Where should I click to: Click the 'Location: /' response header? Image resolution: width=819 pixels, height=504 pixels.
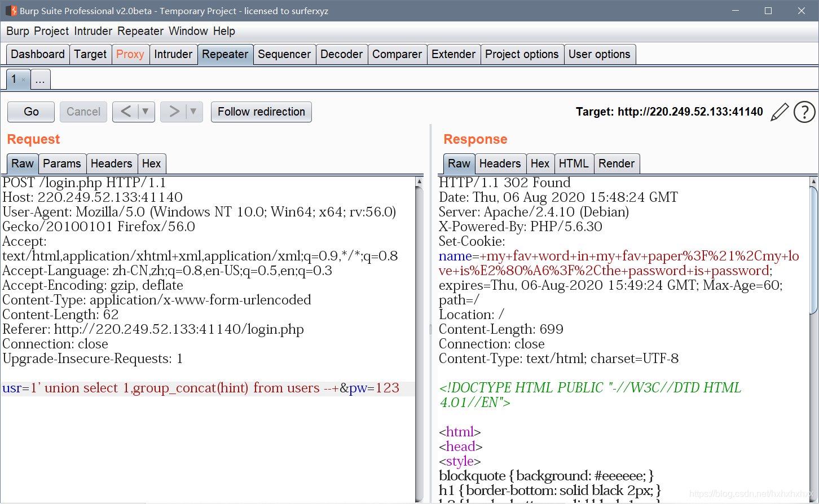472,315
